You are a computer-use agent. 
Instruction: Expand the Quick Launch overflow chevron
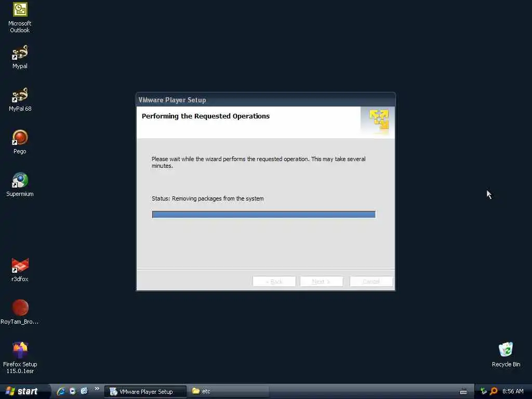97,389
